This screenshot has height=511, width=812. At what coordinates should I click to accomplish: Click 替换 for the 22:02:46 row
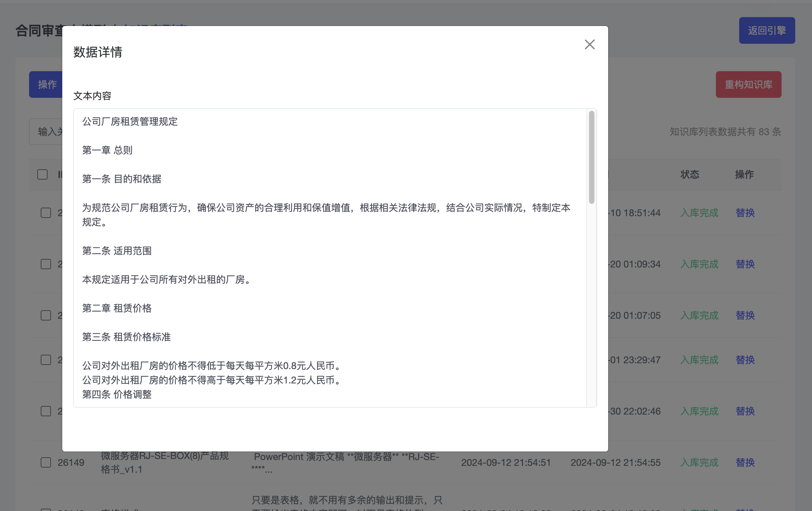click(745, 411)
